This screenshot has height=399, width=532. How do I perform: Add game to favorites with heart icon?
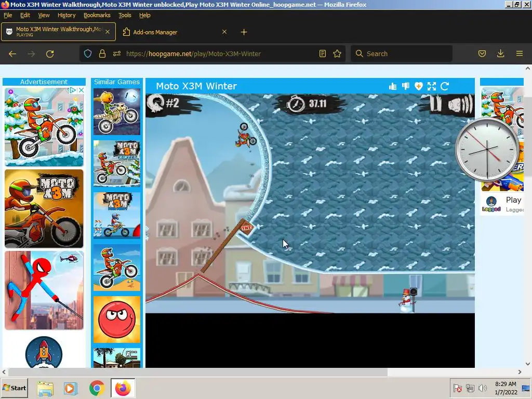coord(418,87)
